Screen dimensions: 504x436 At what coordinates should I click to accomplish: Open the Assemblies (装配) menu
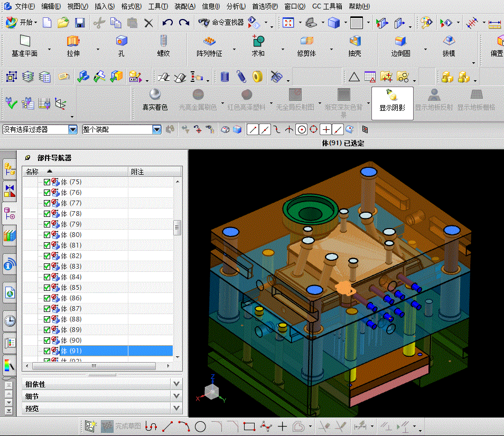185,6
